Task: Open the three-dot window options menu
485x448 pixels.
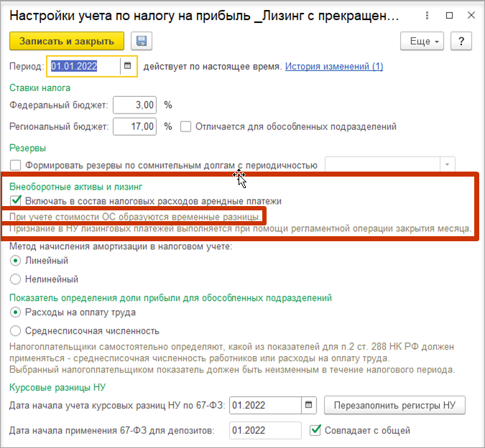Action: 427,16
